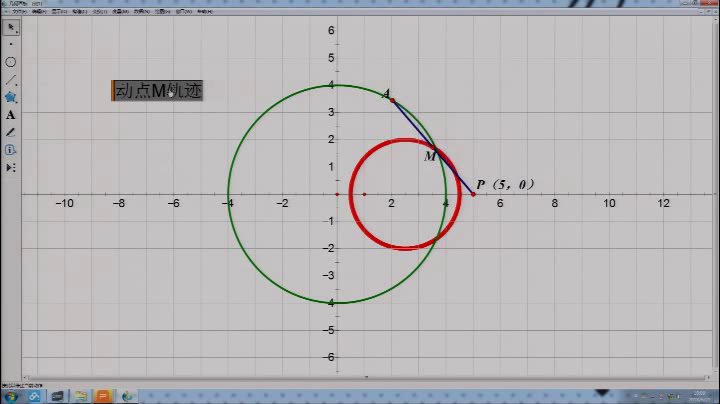Select the Point tool
Image resolution: width=720 pixels, height=404 pixels.
(x=11, y=44)
